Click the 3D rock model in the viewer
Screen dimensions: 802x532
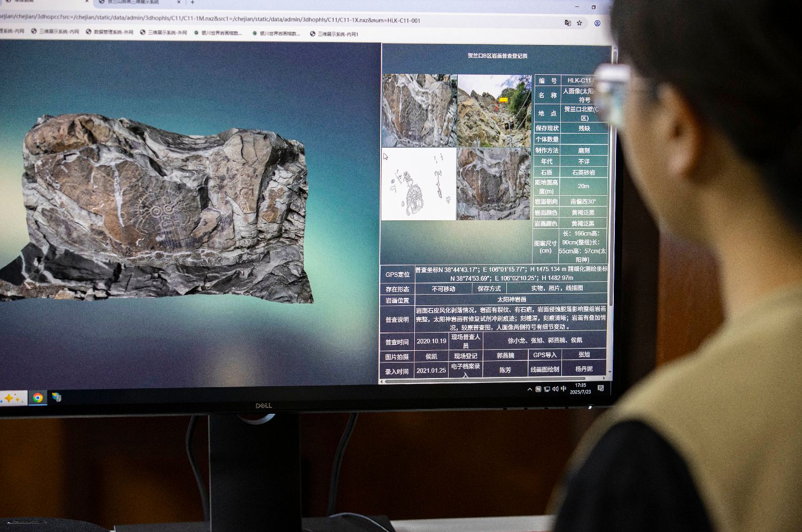pyautogui.click(x=160, y=209)
